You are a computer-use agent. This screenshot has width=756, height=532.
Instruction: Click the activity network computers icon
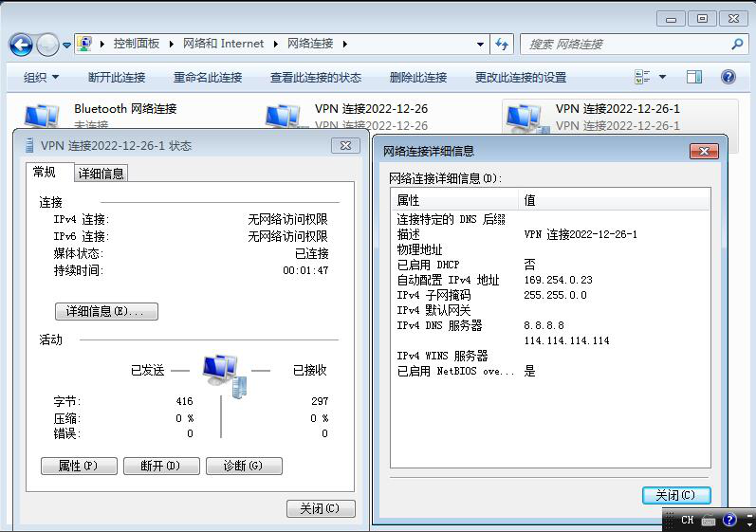pos(225,376)
